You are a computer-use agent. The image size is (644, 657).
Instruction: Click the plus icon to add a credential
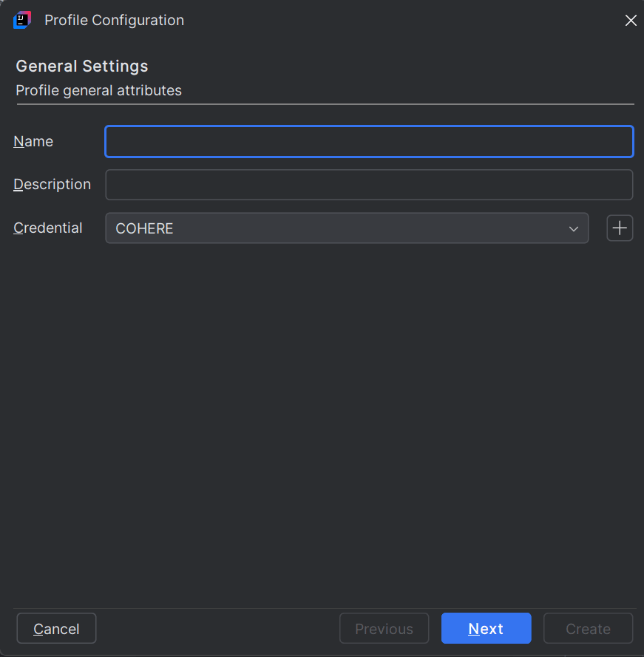pyautogui.click(x=620, y=228)
